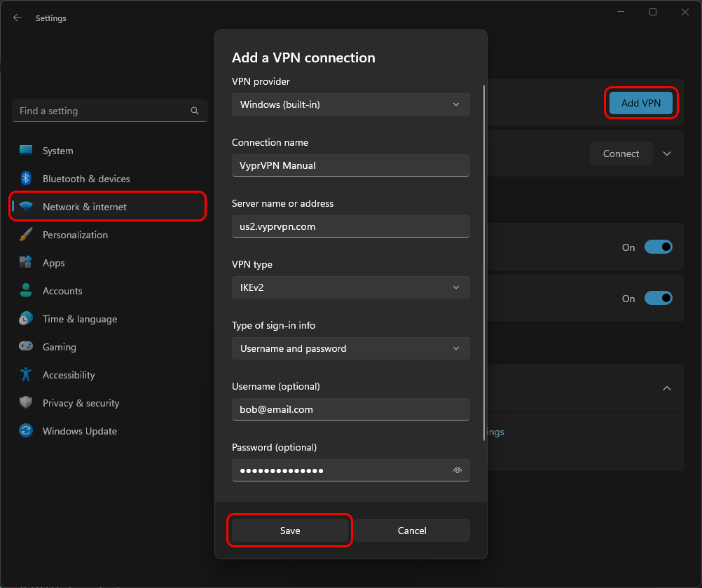Turn off the upper On toggle switch
The image size is (702, 588).
click(658, 247)
